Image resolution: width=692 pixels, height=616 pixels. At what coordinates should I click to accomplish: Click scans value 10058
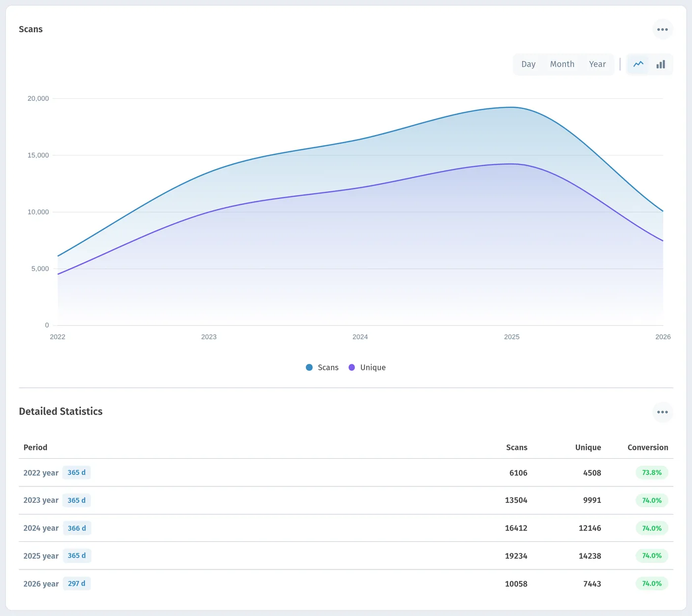pos(516,584)
